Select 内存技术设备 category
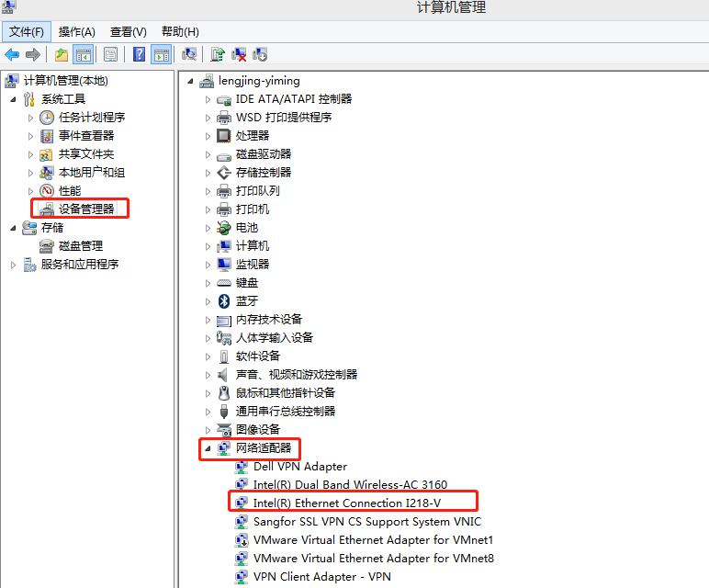This screenshot has width=709, height=588. pos(269,320)
